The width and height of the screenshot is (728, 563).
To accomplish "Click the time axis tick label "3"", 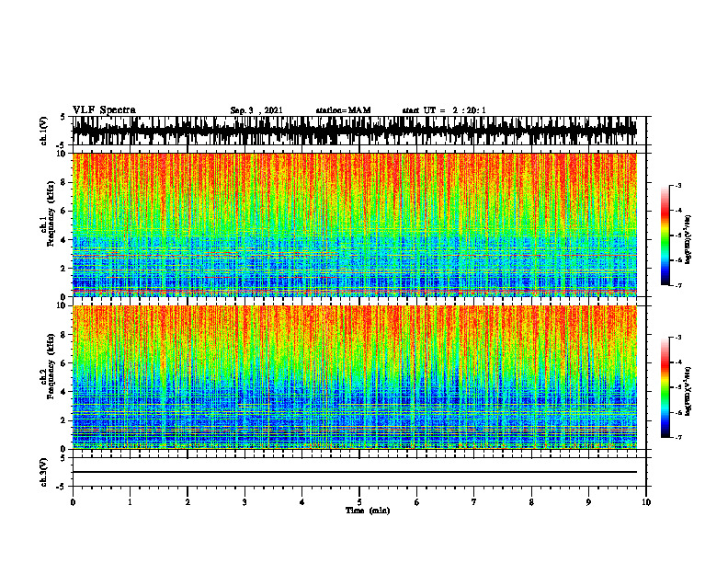I will (x=245, y=502).
